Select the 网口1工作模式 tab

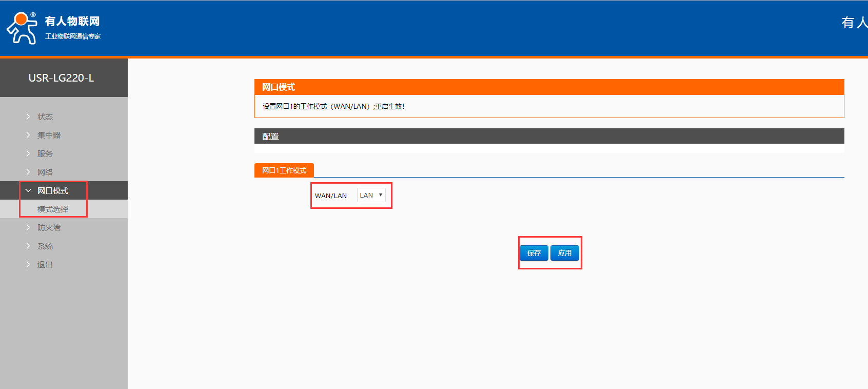pyautogui.click(x=284, y=170)
